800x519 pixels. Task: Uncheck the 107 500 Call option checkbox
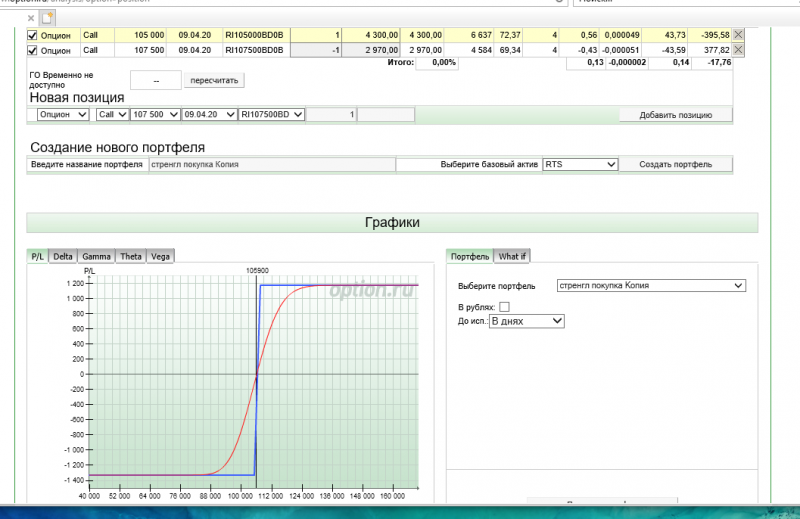coord(32,51)
